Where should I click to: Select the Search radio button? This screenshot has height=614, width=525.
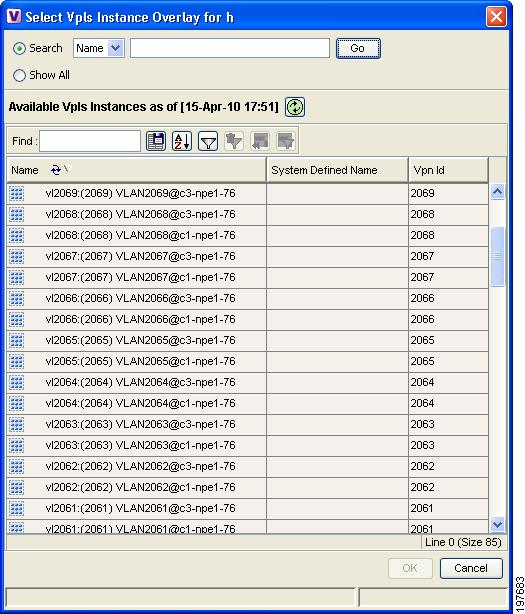(x=19, y=49)
